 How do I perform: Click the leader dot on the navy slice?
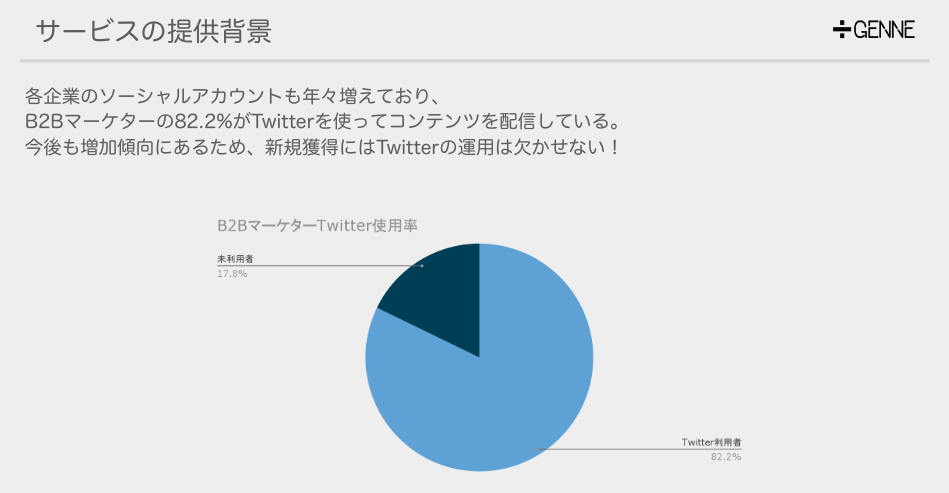pyautogui.click(x=422, y=266)
